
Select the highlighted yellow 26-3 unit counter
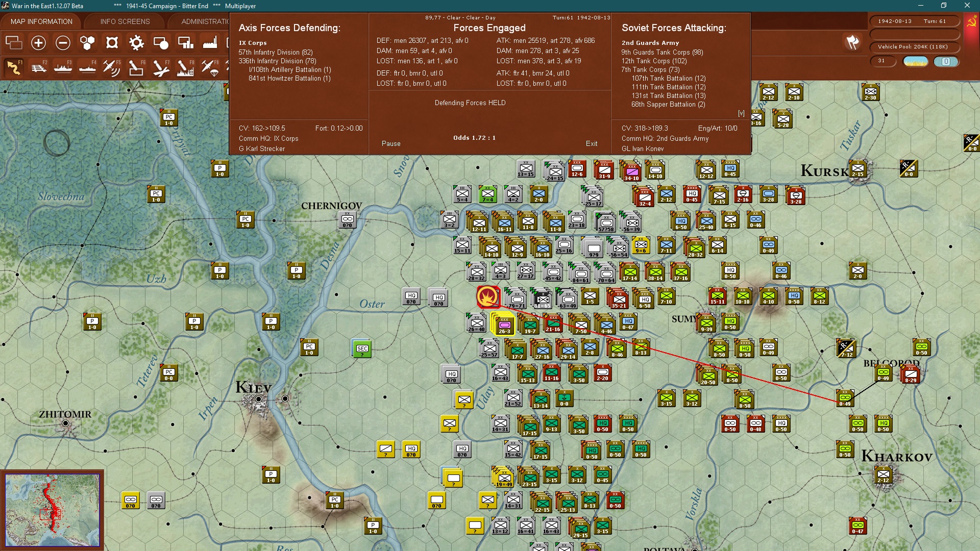(x=504, y=325)
